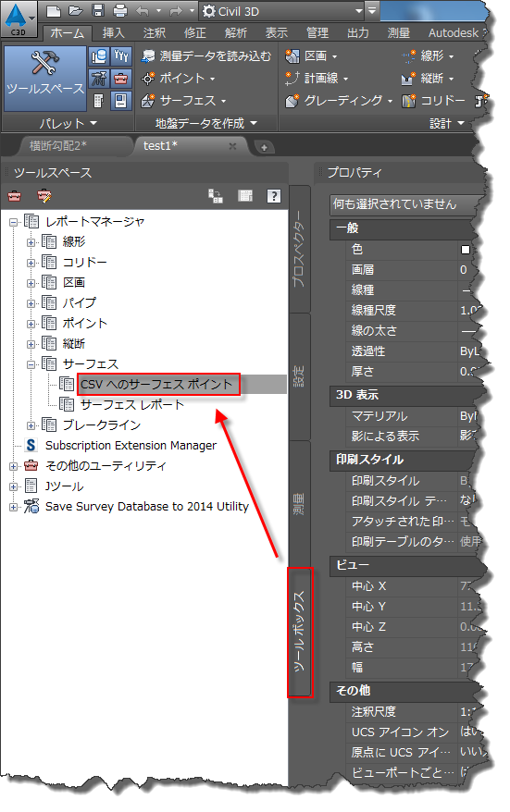Select サーフェス レポート tree item
510x812 pixels.
tap(132, 404)
